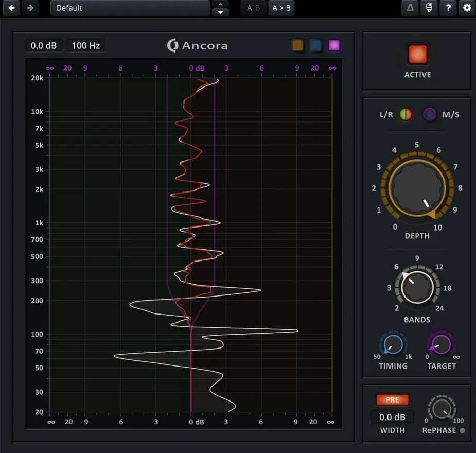Open the Delta monitoring triangle icon
Screen dimensions: 476x453
[x=410, y=8]
